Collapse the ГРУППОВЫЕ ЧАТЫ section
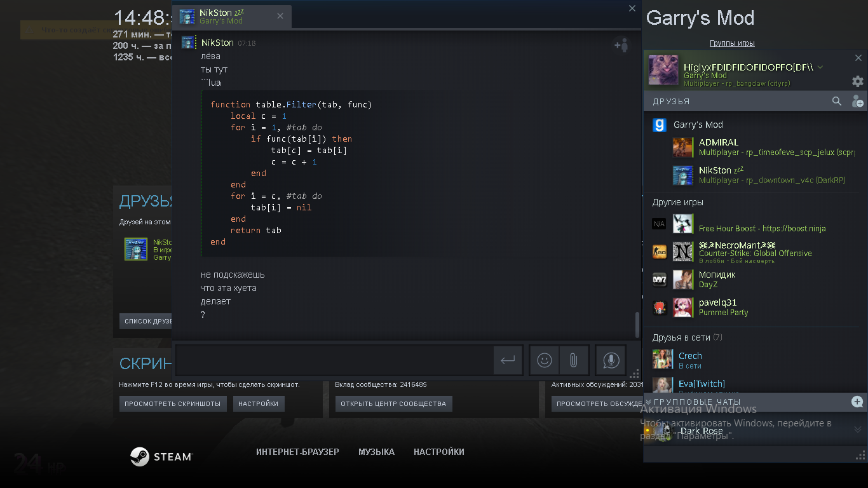Screen dimensions: 868x488 [x=649, y=402]
